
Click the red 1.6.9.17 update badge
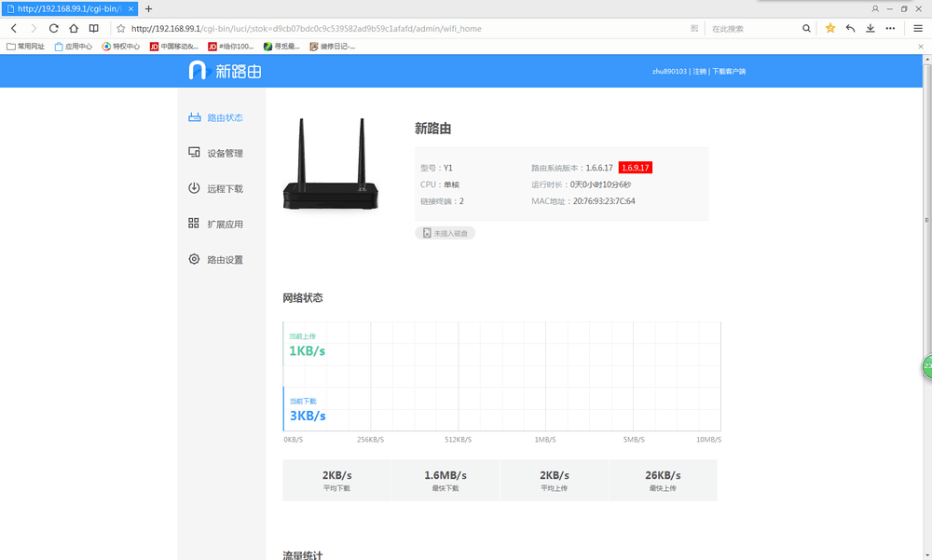click(636, 168)
